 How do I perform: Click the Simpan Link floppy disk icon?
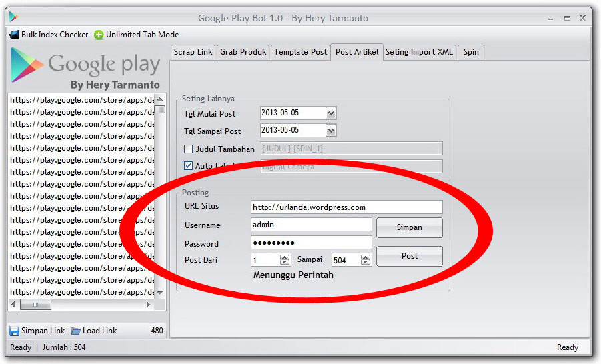[x=14, y=331]
